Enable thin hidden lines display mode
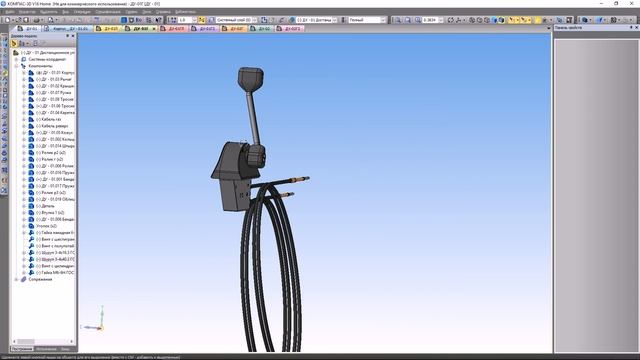This screenshot has width=640, height=360. coord(487,20)
